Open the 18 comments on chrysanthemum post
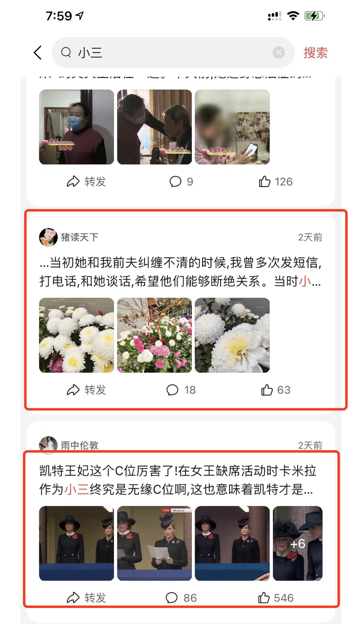 [181, 390]
